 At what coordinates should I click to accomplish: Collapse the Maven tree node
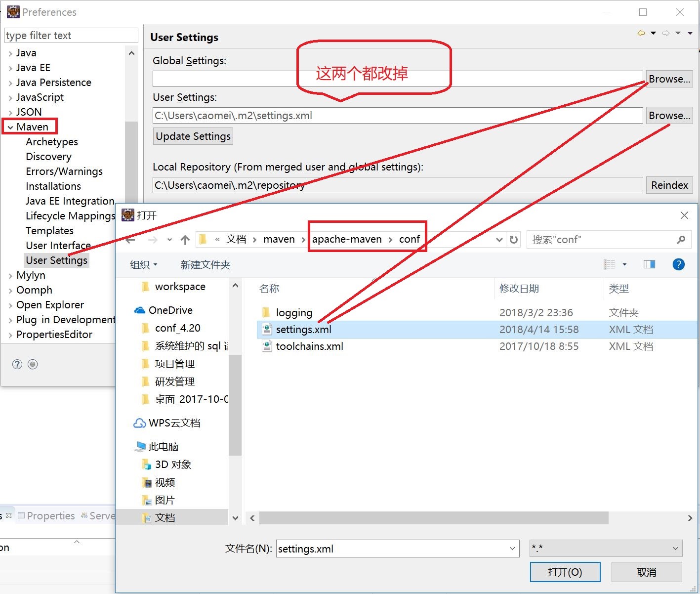click(10, 127)
